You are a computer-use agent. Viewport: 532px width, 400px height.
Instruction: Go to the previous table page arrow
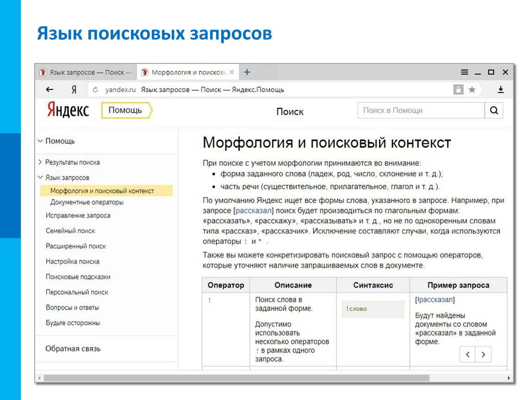468,355
